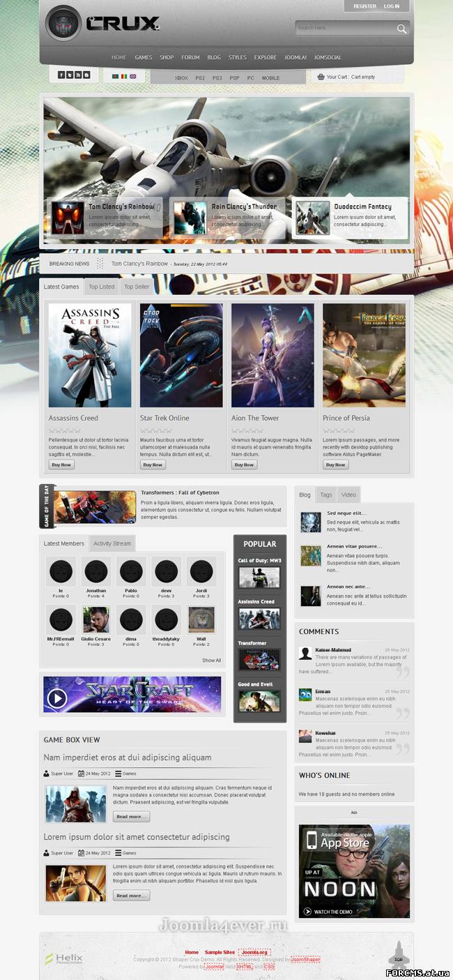Open Giulio Cesare's member avatar
The image size is (453, 980).
coord(96,619)
